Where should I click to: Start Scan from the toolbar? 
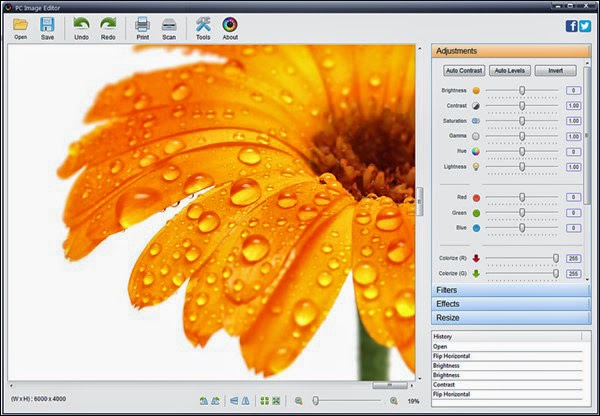click(x=169, y=25)
